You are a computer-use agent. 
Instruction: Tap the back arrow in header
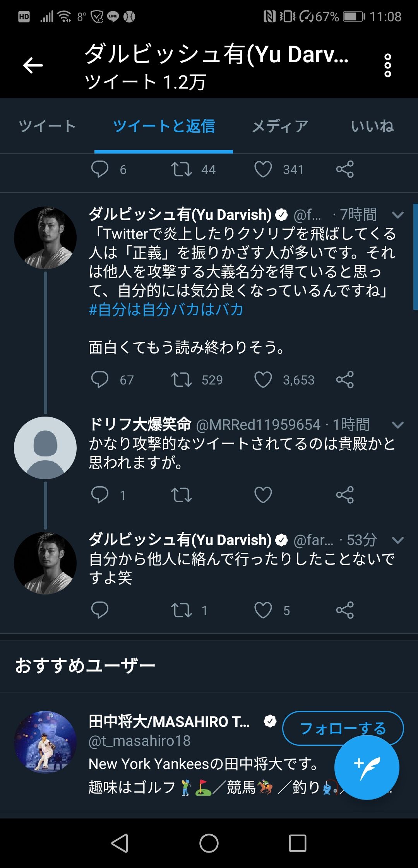[33, 65]
